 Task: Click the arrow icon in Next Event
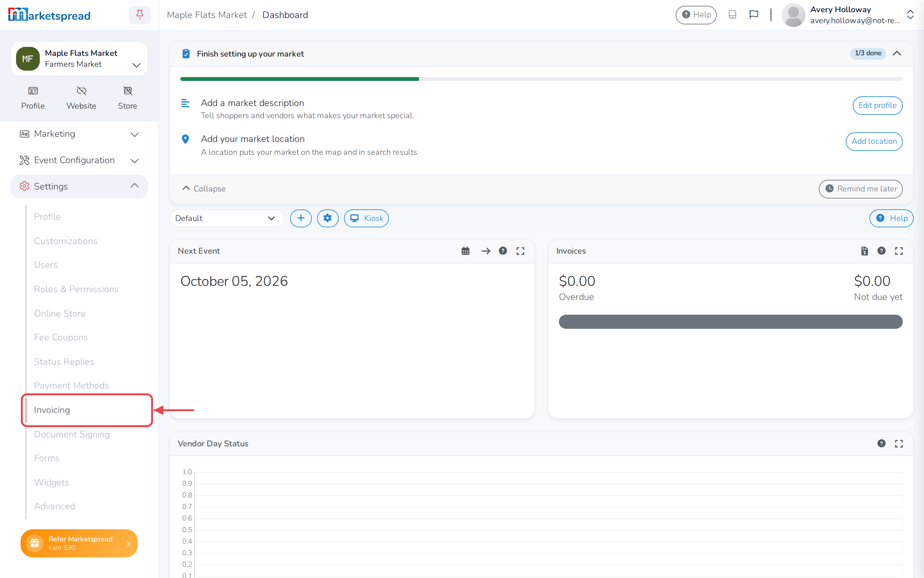click(486, 251)
